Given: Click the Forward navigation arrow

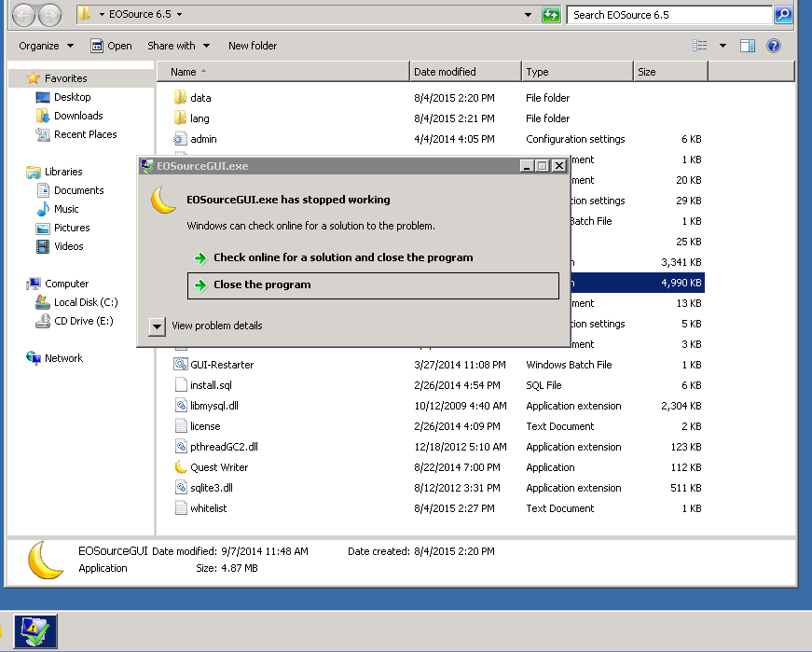Looking at the screenshot, I should click(x=50, y=15).
